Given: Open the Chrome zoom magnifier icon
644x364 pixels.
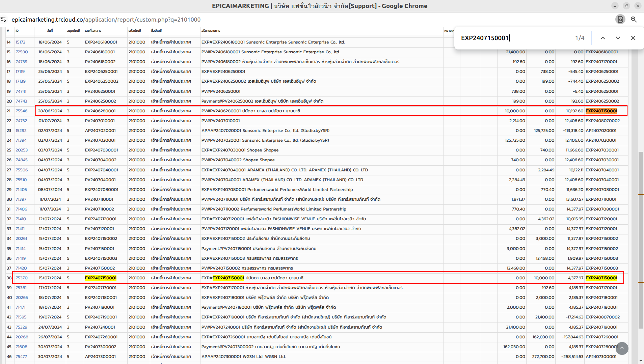Looking at the screenshot, I should click(634, 20).
